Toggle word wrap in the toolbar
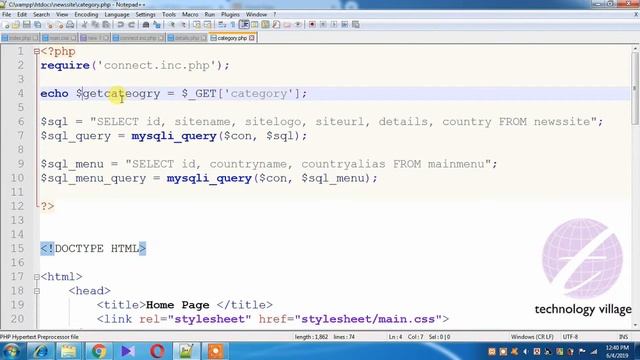The height and width of the screenshot is (360, 640). (222, 25)
